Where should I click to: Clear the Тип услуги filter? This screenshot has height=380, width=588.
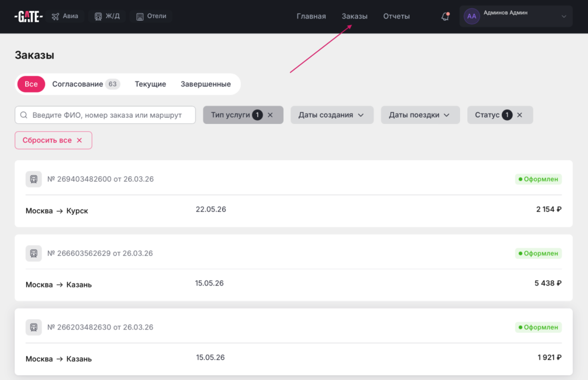[x=270, y=115]
